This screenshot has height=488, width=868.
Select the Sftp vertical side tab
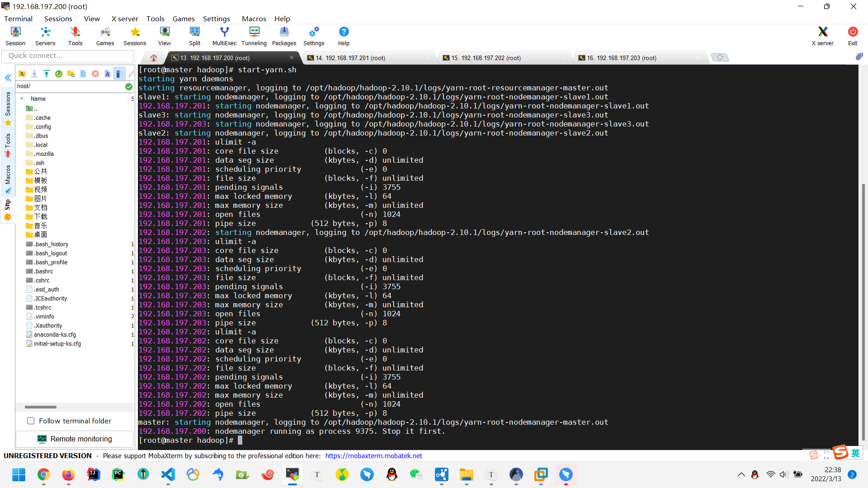coord(8,210)
